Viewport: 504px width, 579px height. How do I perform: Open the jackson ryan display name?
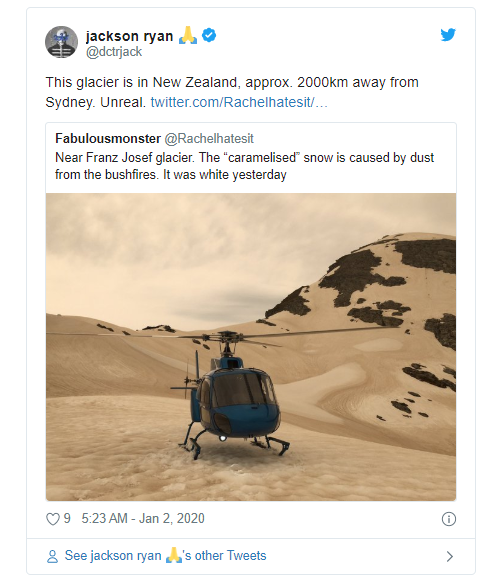[x=129, y=36]
